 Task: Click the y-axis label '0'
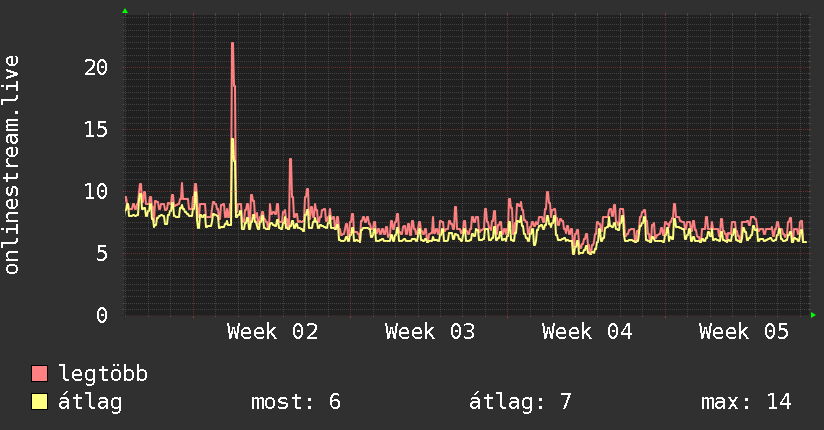[x=102, y=315]
